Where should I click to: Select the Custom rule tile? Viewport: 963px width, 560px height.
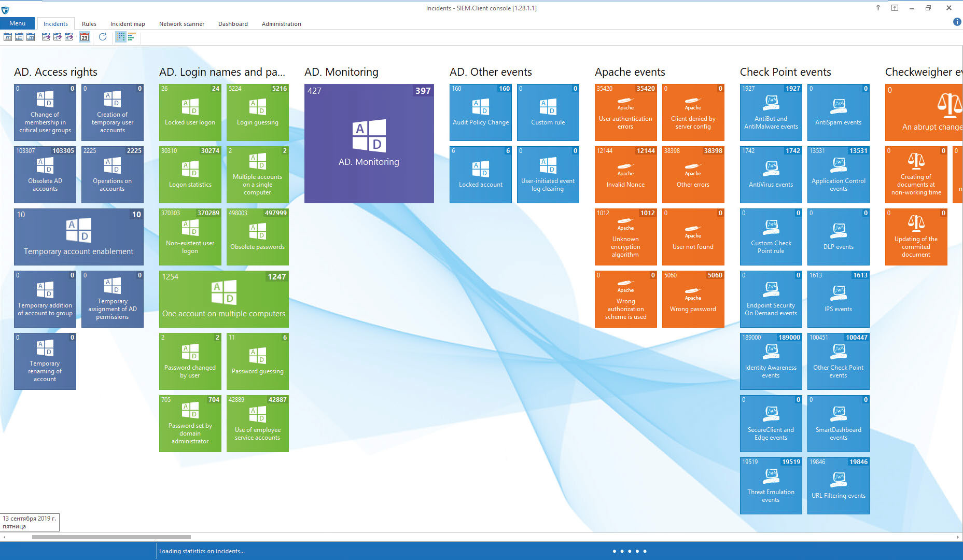pos(548,113)
